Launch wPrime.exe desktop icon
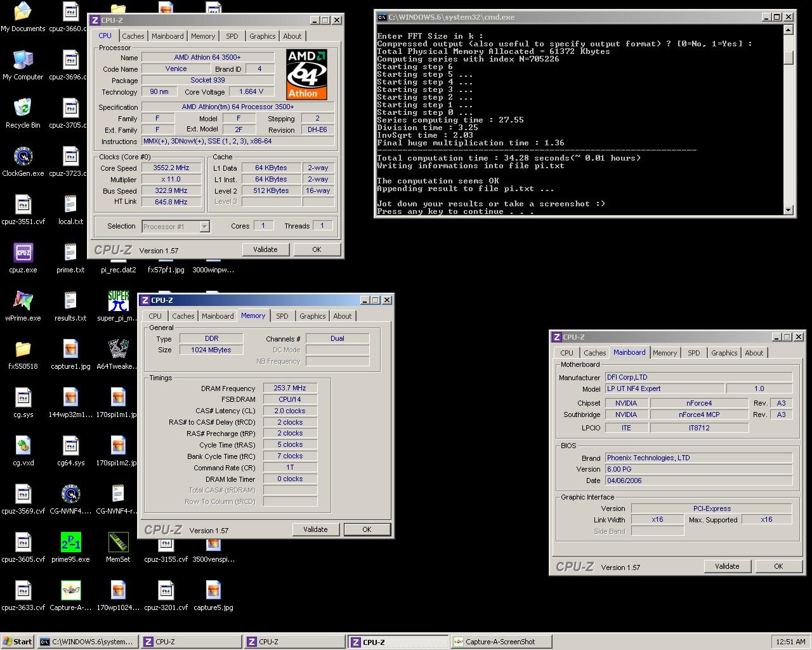This screenshot has width=812, height=650. [23, 306]
